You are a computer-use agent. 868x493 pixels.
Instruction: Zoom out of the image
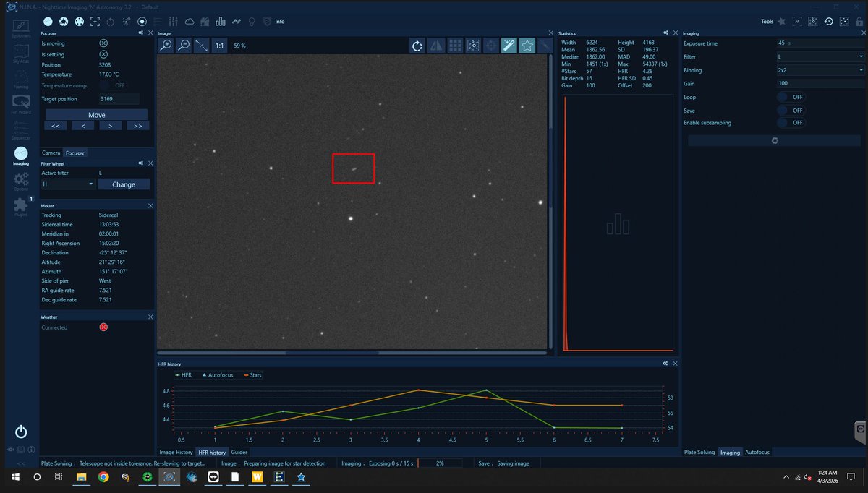(184, 46)
